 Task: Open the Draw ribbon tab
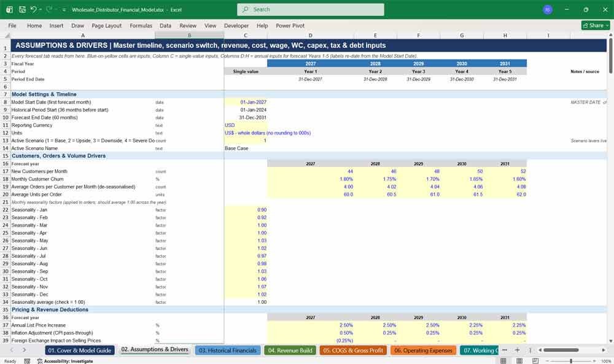[77, 25]
